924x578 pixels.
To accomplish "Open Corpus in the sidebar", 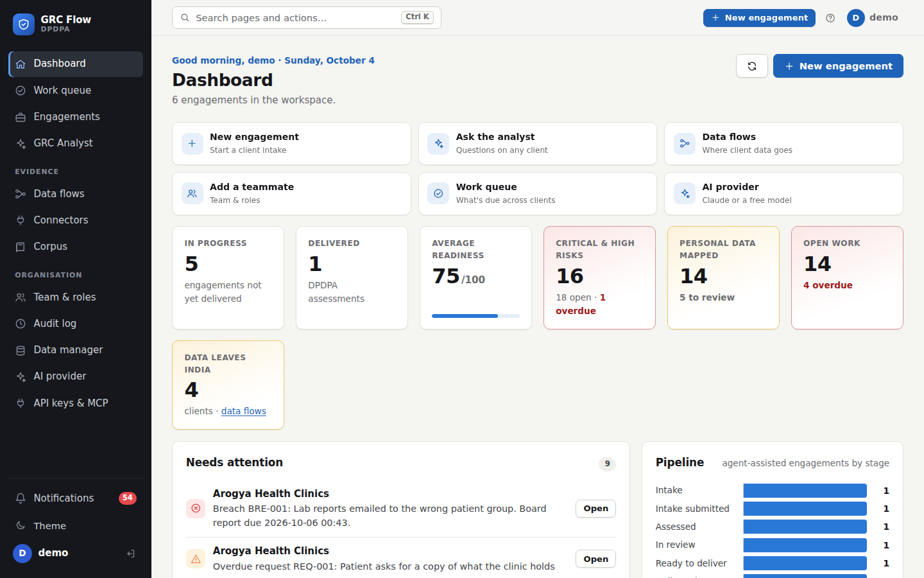I will 76,247.
